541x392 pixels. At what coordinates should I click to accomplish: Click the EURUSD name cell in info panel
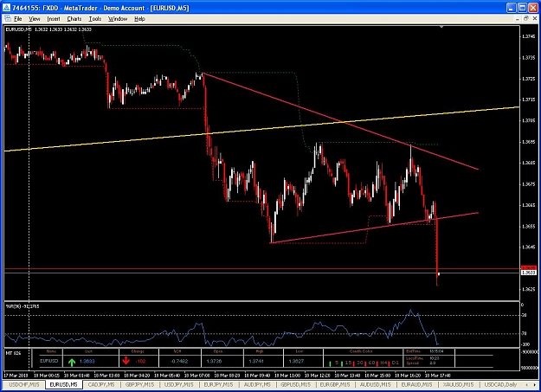49,361
